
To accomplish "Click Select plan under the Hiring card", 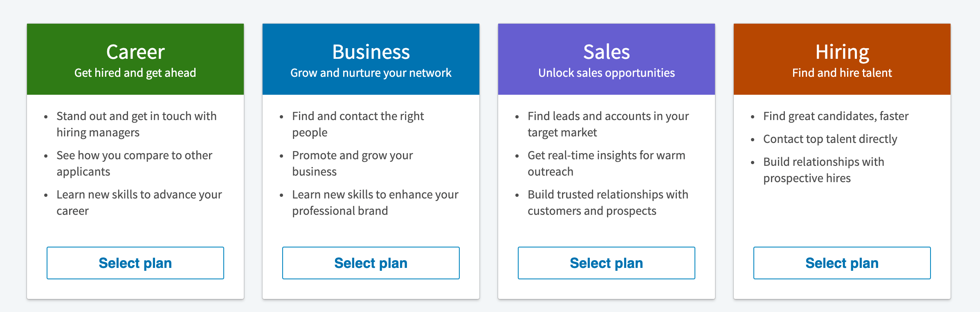I will click(x=841, y=263).
